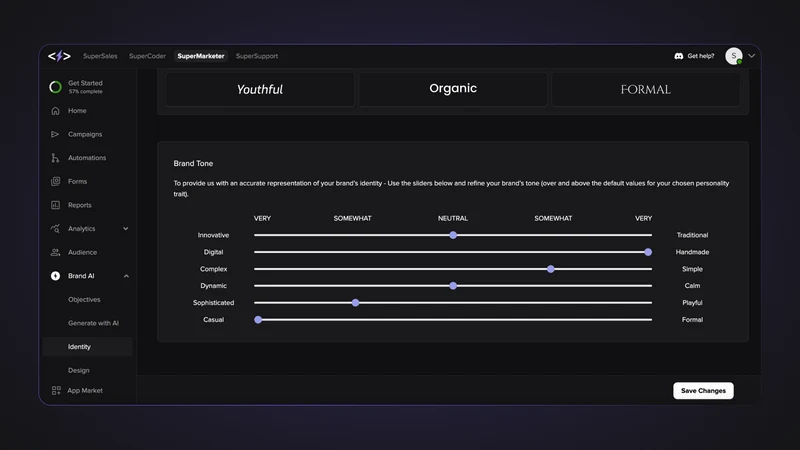Open Objectives under Brand AI
Screen dimensions: 800x450
click(84, 299)
